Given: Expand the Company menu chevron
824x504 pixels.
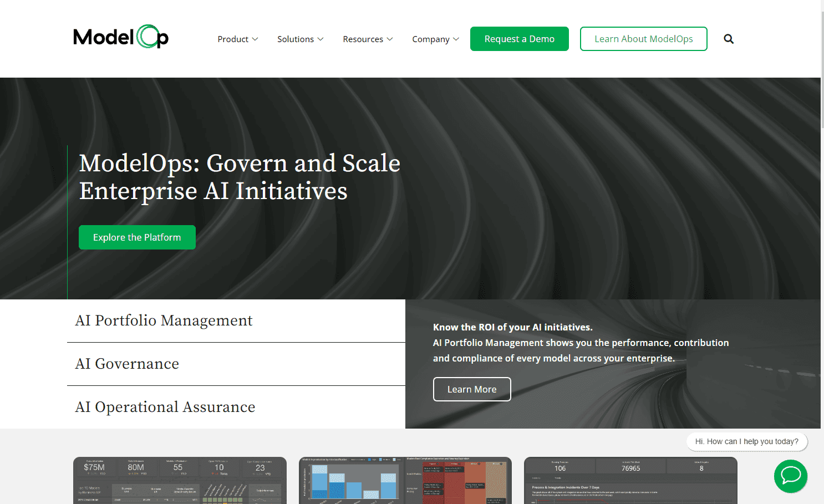Looking at the screenshot, I should click(x=456, y=39).
